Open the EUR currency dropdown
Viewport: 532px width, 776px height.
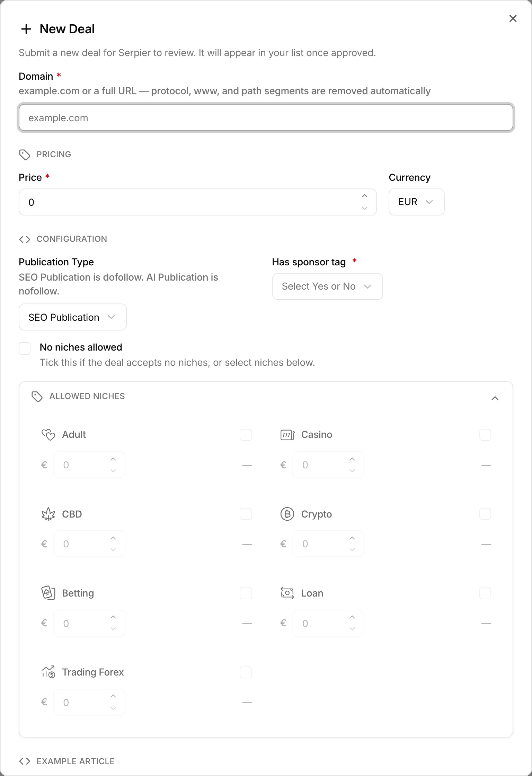(x=416, y=202)
